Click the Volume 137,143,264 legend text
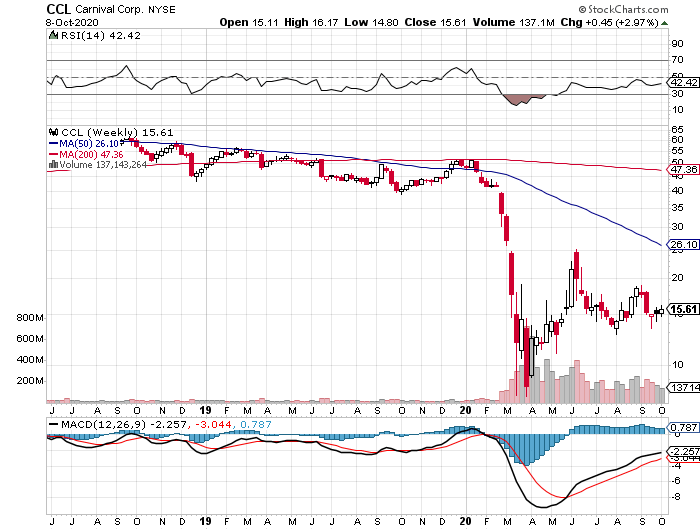700x530 pixels. click(103, 165)
